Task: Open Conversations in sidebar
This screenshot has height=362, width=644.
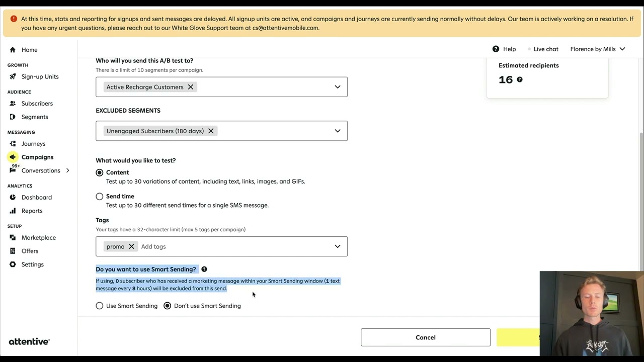Action: click(41, 170)
